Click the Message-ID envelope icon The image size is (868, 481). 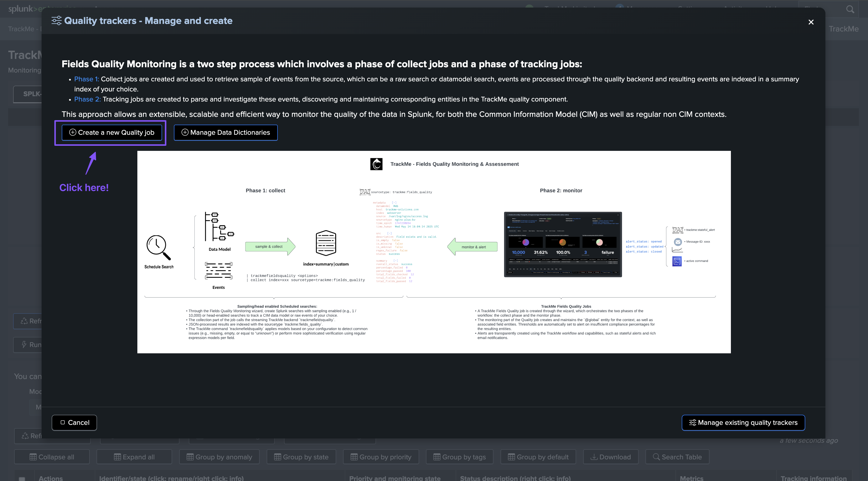click(678, 242)
